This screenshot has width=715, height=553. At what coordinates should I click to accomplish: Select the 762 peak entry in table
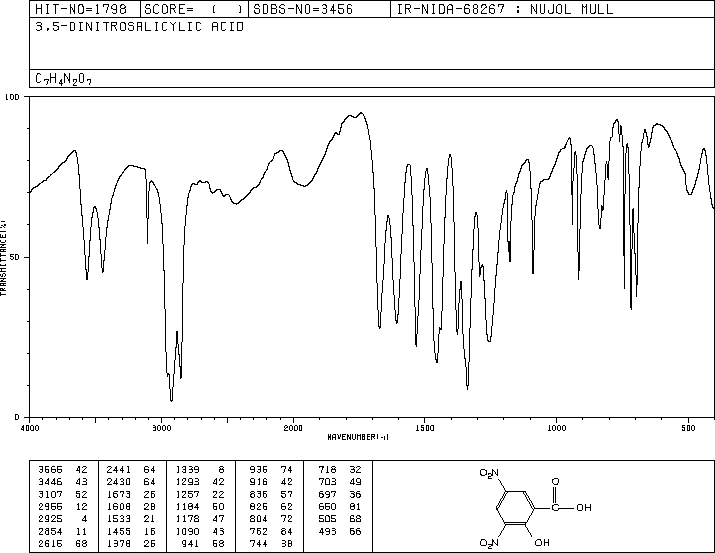tap(271, 531)
